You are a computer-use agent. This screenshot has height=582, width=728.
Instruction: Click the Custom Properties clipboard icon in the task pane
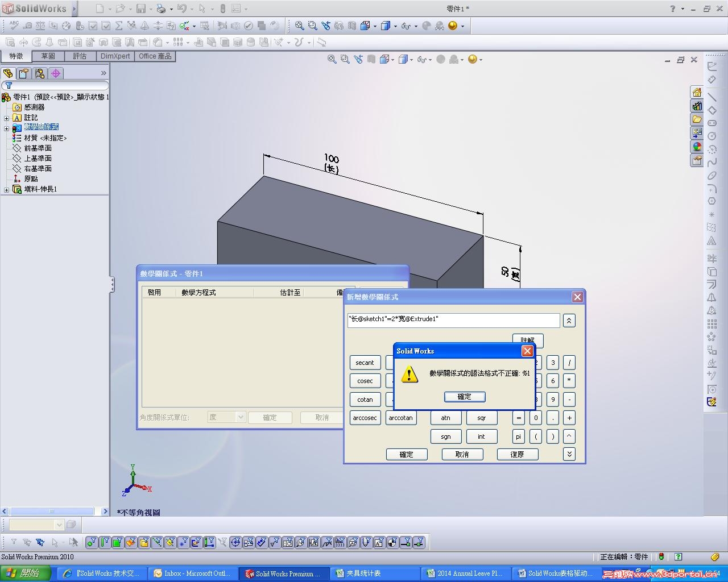click(x=697, y=161)
